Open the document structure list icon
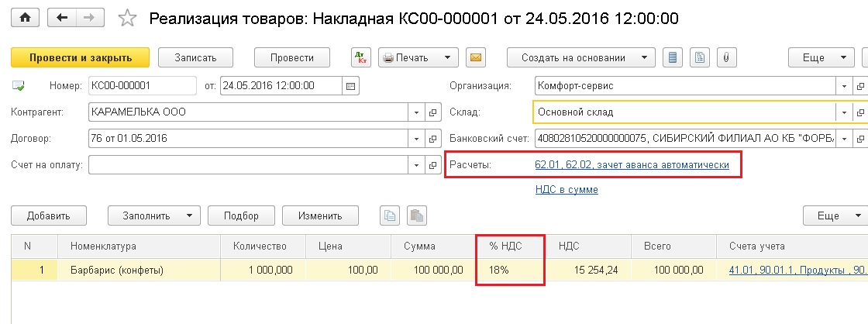The image size is (868, 324). coord(673,57)
